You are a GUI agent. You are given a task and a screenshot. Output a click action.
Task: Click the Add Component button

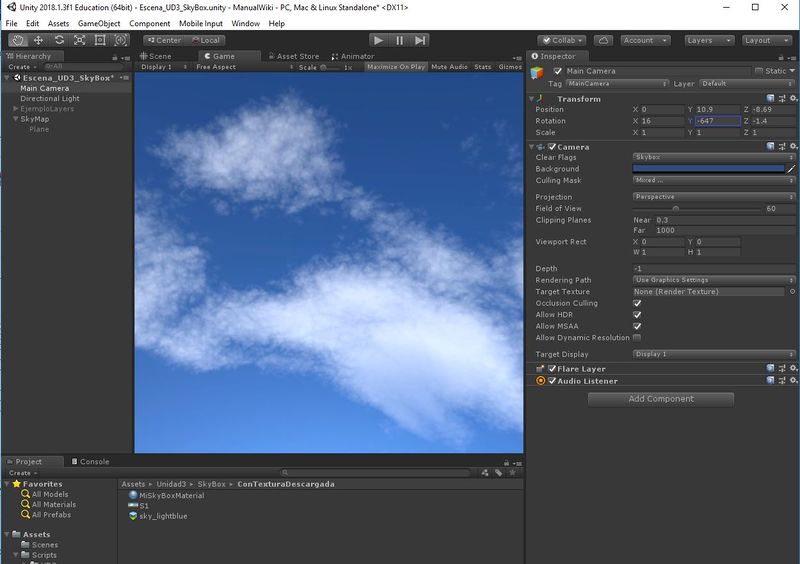pos(661,399)
